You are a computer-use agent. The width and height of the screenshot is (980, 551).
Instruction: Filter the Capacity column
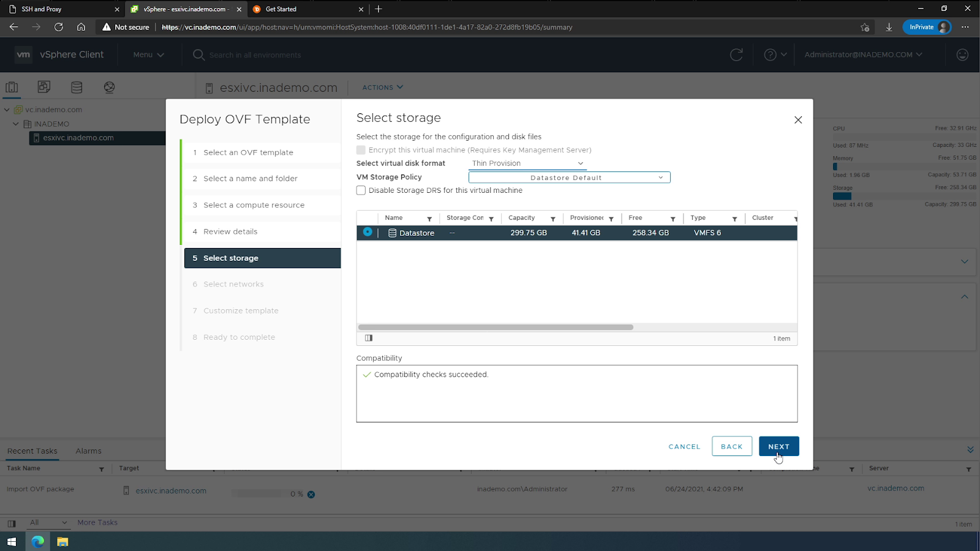(x=552, y=219)
